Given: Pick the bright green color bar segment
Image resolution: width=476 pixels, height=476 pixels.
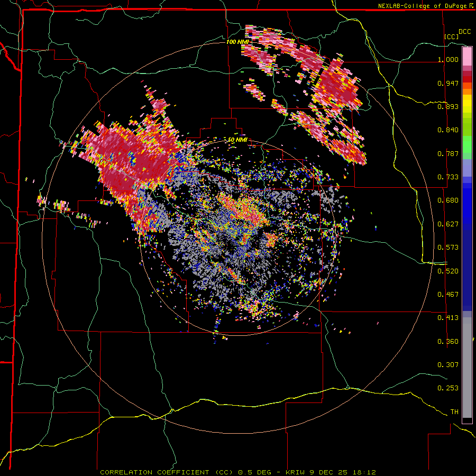Looking at the screenshot, I should (467, 144).
